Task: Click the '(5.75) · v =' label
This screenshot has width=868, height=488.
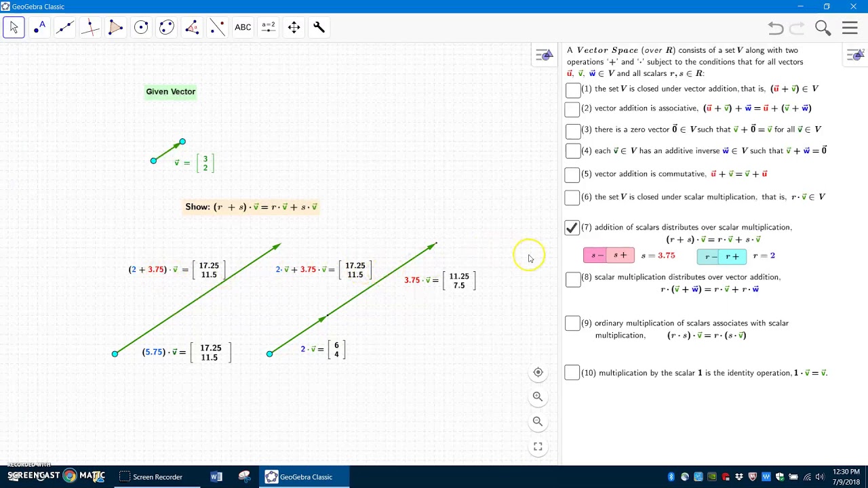Action: (164, 352)
